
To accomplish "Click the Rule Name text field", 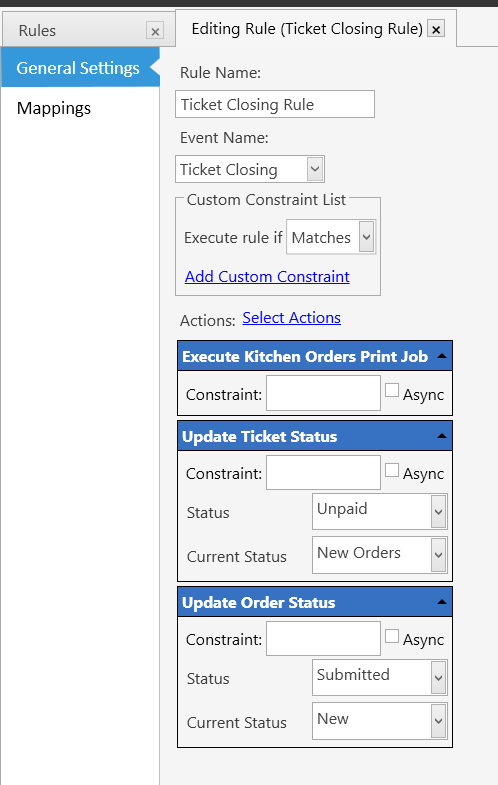I will (x=275, y=104).
